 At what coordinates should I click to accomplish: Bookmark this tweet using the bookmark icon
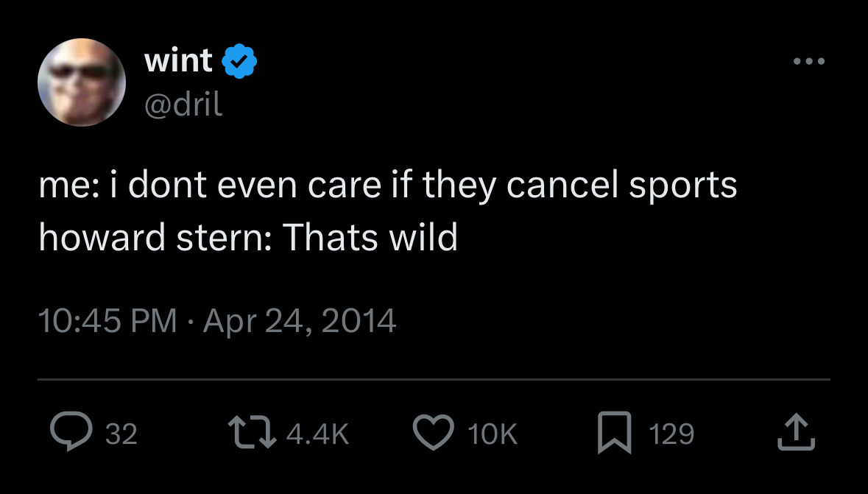coord(615,433)
